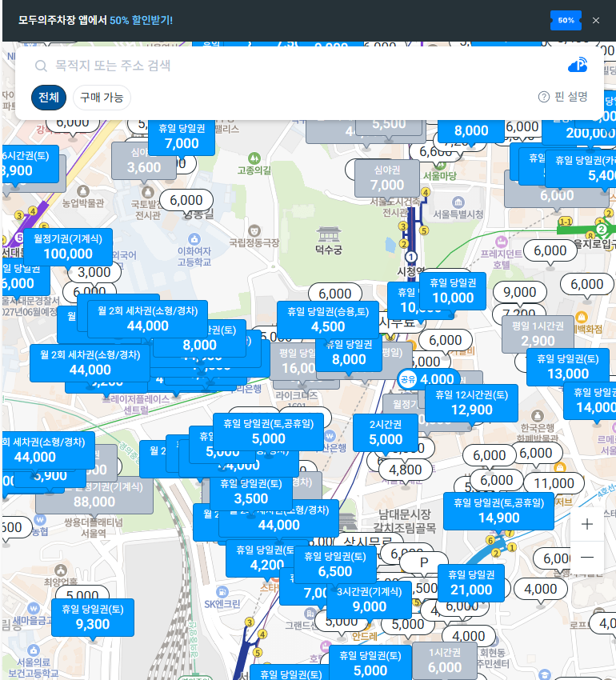Zoom in the map with plus button
Image resolution: width=616 pixels, height=680 pixels.
(587, 525)
